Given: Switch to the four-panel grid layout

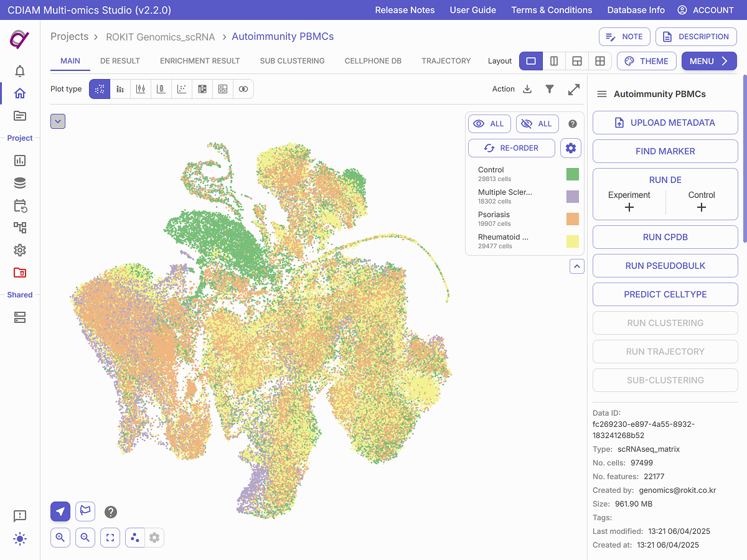Looking at the screenshot, I should pyautogui.click(x=600, y=61).
